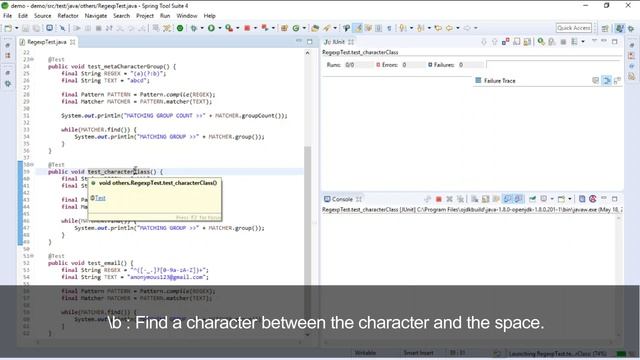This screenshot has height=360, width=640.
Task: Click JUnit Next Failed Test arrow
Action: click(x=484, y=42)
